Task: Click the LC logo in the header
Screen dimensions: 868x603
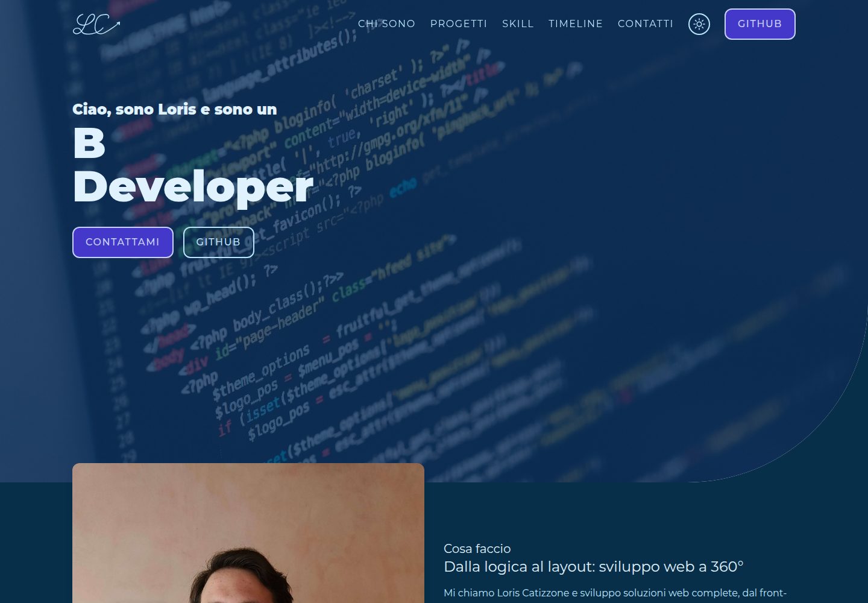Action: pos(96,24)
